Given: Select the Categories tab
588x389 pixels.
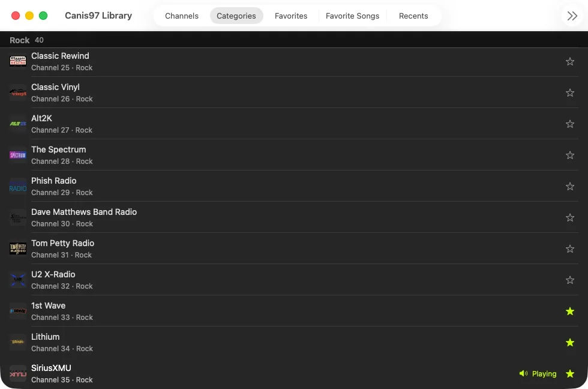Looking at the screenshot, I should (236, 16).
